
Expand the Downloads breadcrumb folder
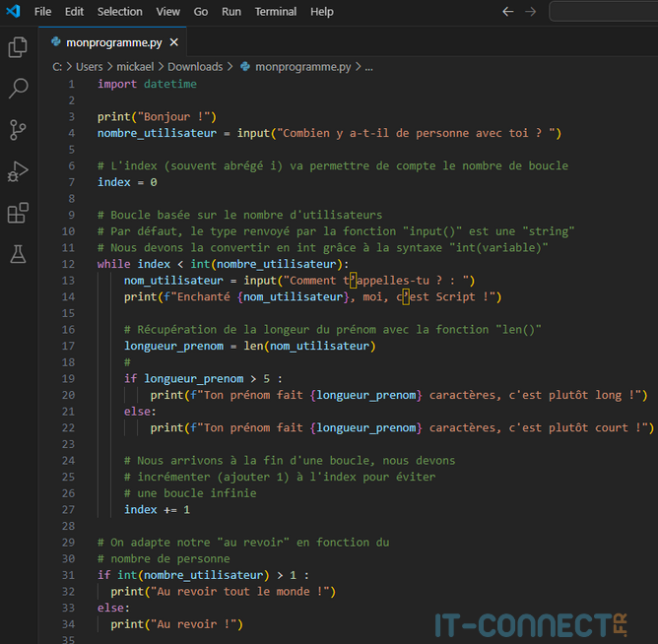(194, 67)
